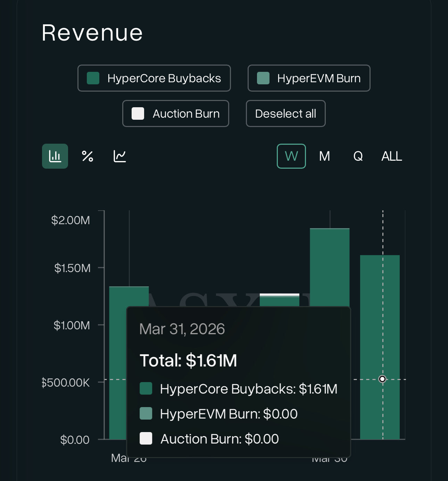Switch to the M monthly timeframe
448x481 pixels.
pyautogui.click(x=324, y=156)
